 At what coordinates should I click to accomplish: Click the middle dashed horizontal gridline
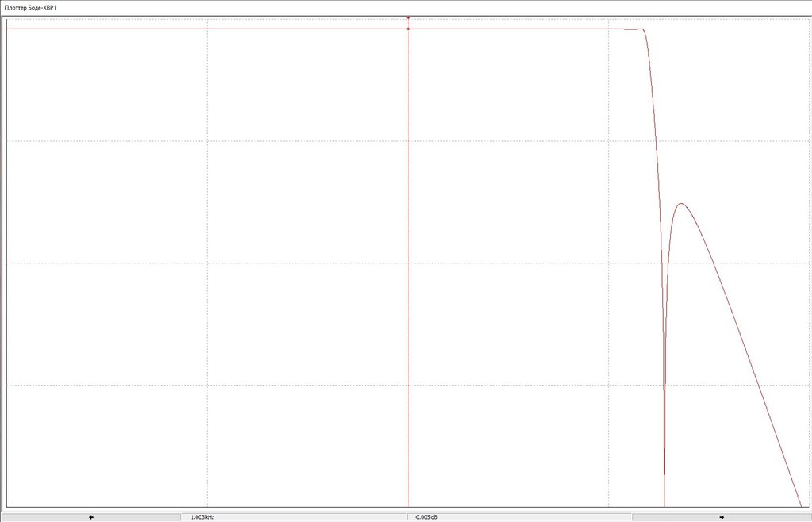pyautogui.click(x=408, y=263)
